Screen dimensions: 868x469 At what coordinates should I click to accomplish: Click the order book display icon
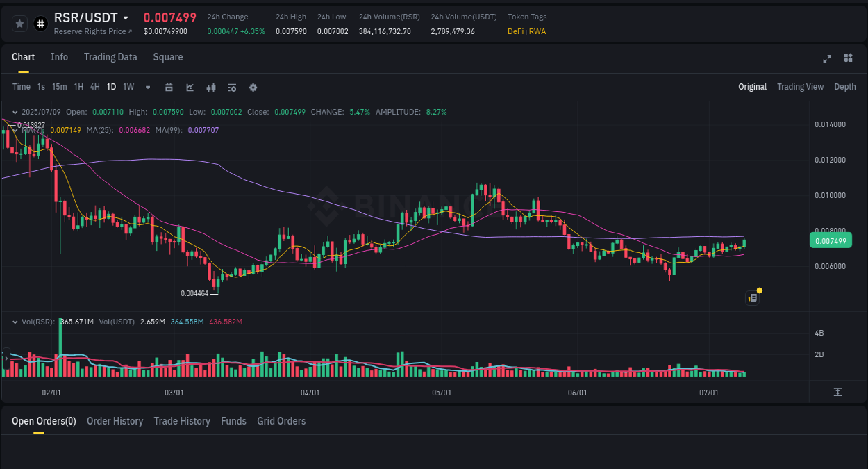(x=231, y=87)
